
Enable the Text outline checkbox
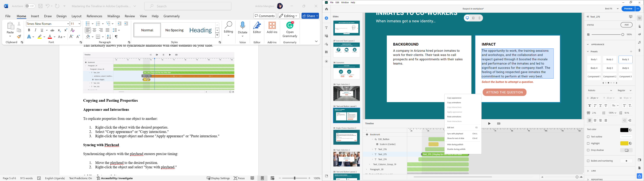click(x=588, y=137)
